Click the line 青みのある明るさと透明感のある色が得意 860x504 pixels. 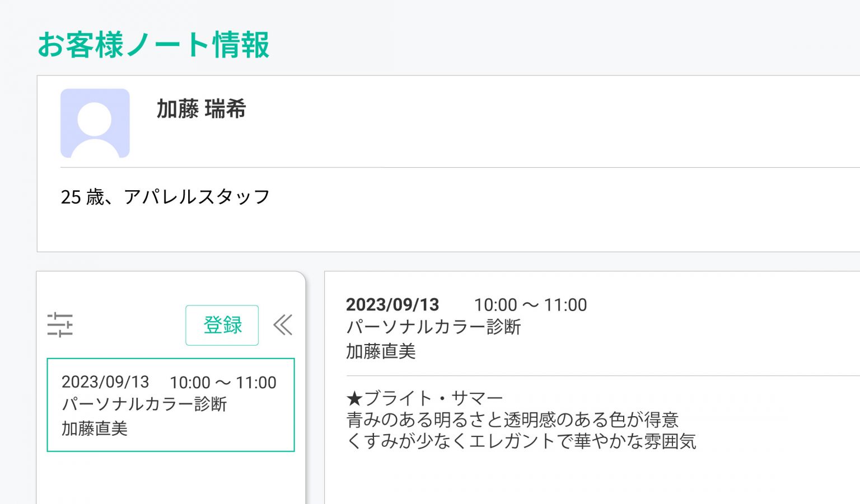[x=513, y=420]
